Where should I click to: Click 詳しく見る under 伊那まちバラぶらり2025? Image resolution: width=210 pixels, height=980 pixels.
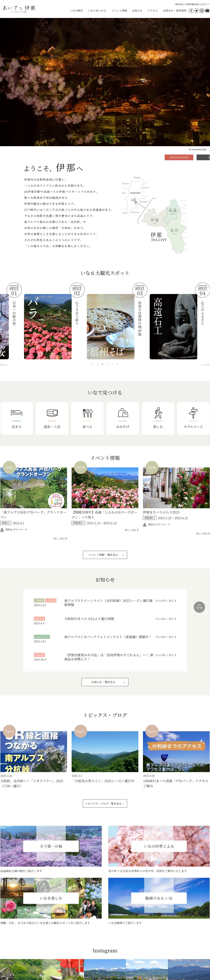203,533
